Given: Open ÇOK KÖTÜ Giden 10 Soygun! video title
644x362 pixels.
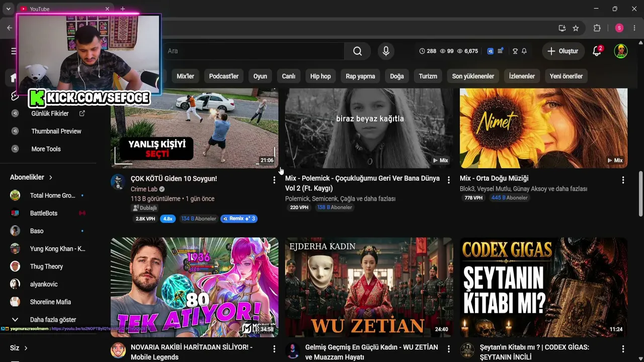Looking at the screenshot, I should click(x=174, y=178).
